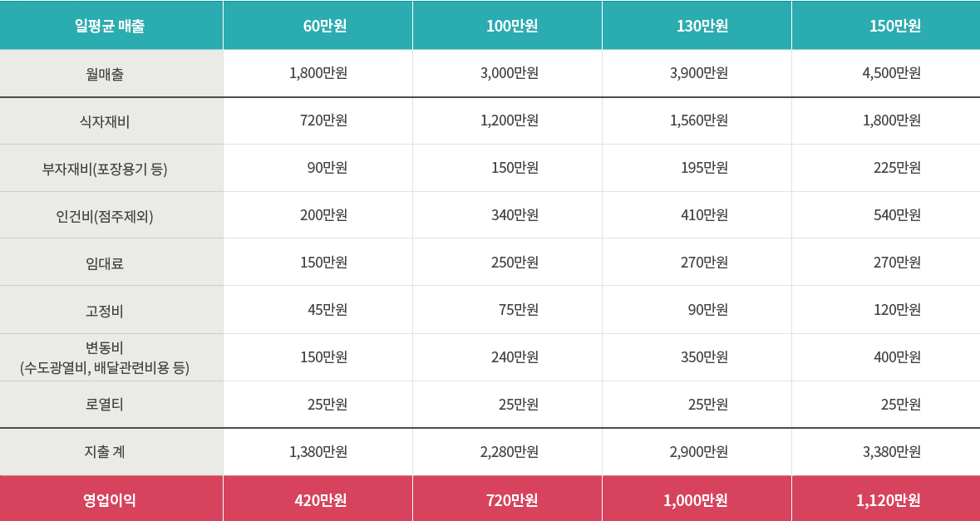Viewport: 980px width, 521px height.
Task: Click the 임대료 row label
Action: (x=111, y=263)
